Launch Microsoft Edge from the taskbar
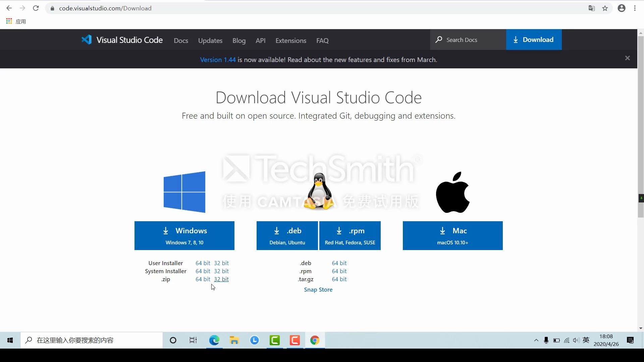The width and height of the screenshot is (644, 362). pos(214,340)
